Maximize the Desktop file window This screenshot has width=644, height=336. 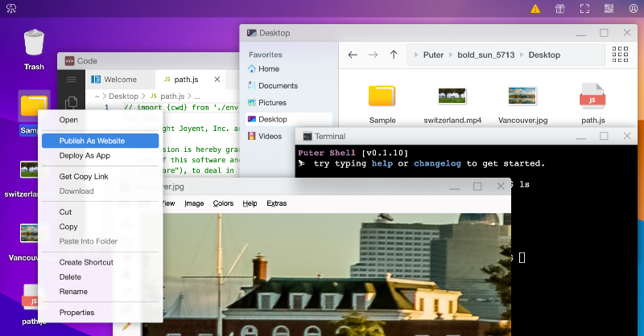tap(604, 33)
